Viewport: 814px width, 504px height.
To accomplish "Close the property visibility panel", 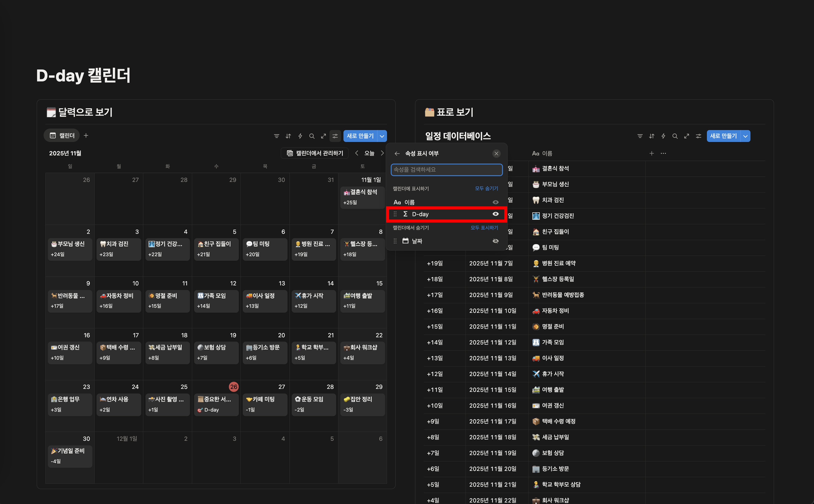I will click(496, 154).
